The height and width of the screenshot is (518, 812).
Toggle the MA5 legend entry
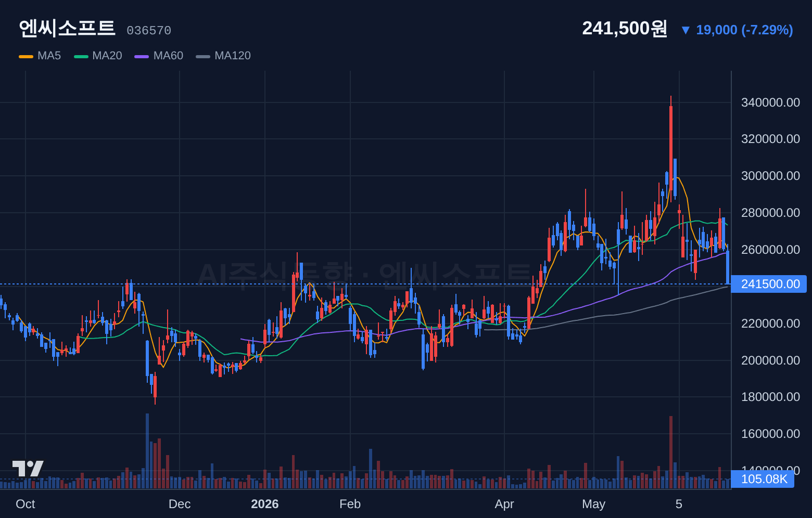40,56
